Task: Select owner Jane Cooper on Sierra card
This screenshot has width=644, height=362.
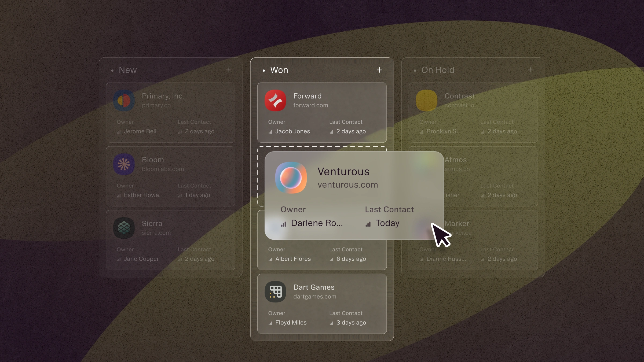Action: [141, 259]
